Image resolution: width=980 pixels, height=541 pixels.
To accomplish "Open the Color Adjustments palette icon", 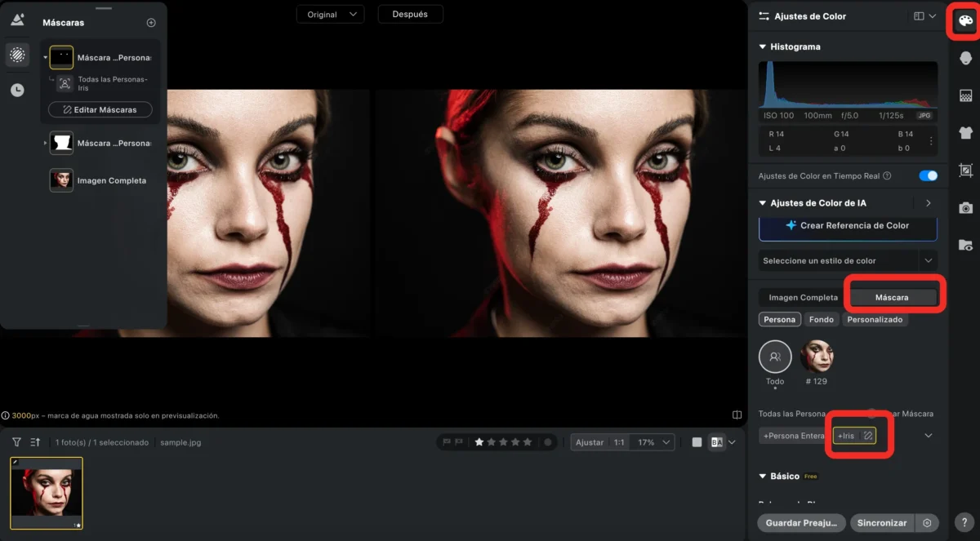I will tap(965, 20).
